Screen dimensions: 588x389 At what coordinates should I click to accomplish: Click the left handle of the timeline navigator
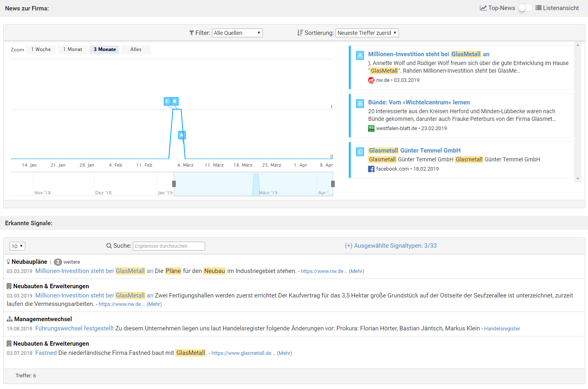174,184
